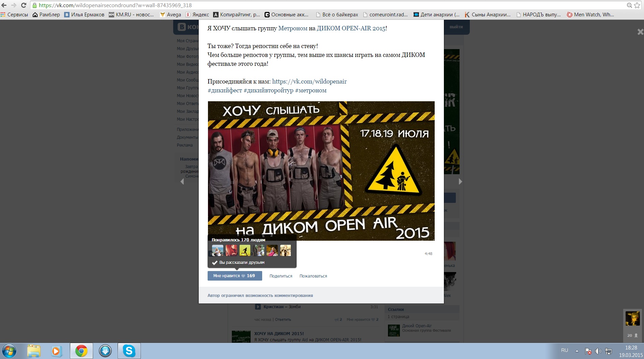The width and height of the screenshot is (644, 359).
Task: Open Реклама sidebar item
Action: pos(185,145)
